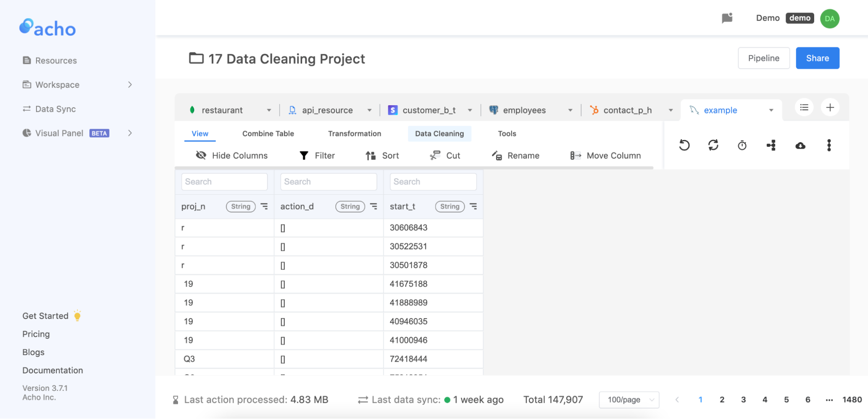Open the employees table dropdown arrow
This screenshot has height=419, width=868.
570,110
